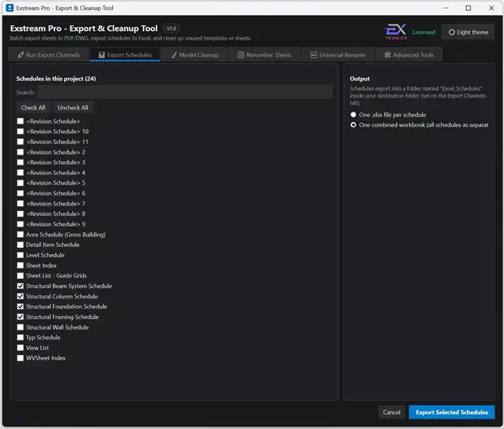Image resolution: width=504 pixels, height=429 pixels.
Task: Click Export Selected Schedules
Action: tap(452, 412)
